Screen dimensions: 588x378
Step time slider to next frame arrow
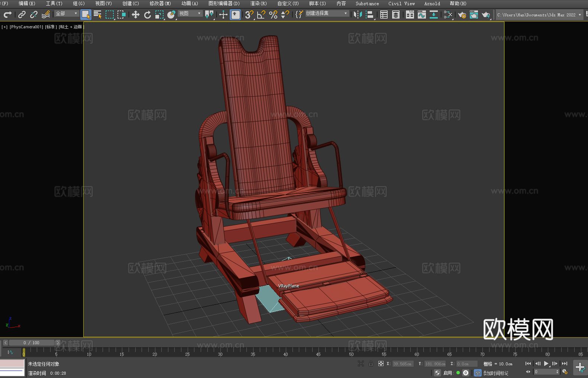[x=58, y=343]
